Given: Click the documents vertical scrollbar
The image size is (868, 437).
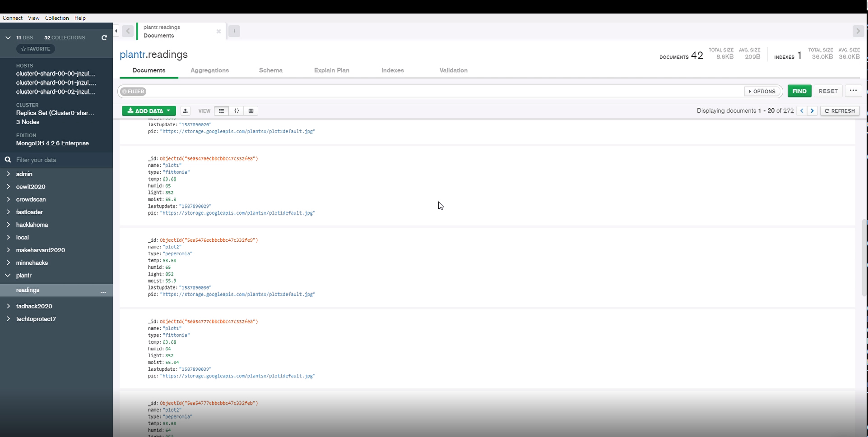Looking at the screenshot, I should point(864,257).
